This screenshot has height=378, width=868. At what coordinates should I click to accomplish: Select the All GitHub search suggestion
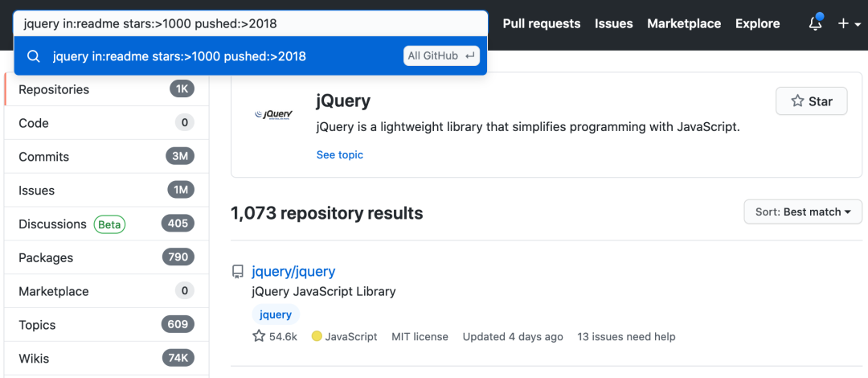point(250,56)
